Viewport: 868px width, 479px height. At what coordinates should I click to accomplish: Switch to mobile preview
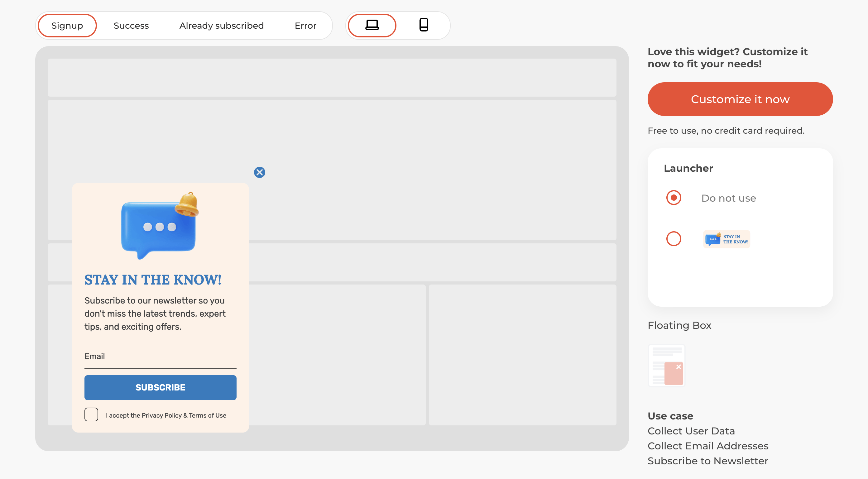pyautogui.click(x=424, y=25)
